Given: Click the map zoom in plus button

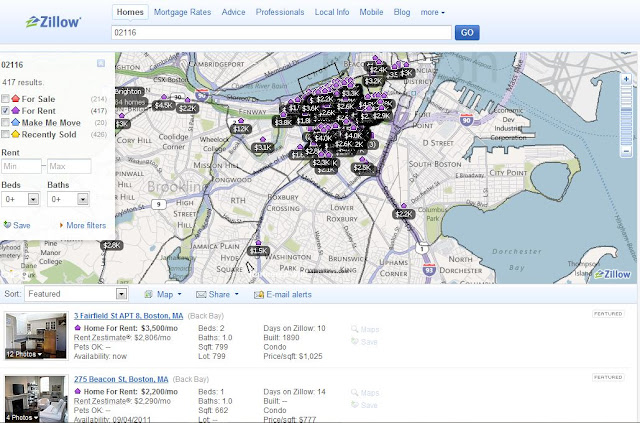Looking at the screenshot, I should point(626,79).
